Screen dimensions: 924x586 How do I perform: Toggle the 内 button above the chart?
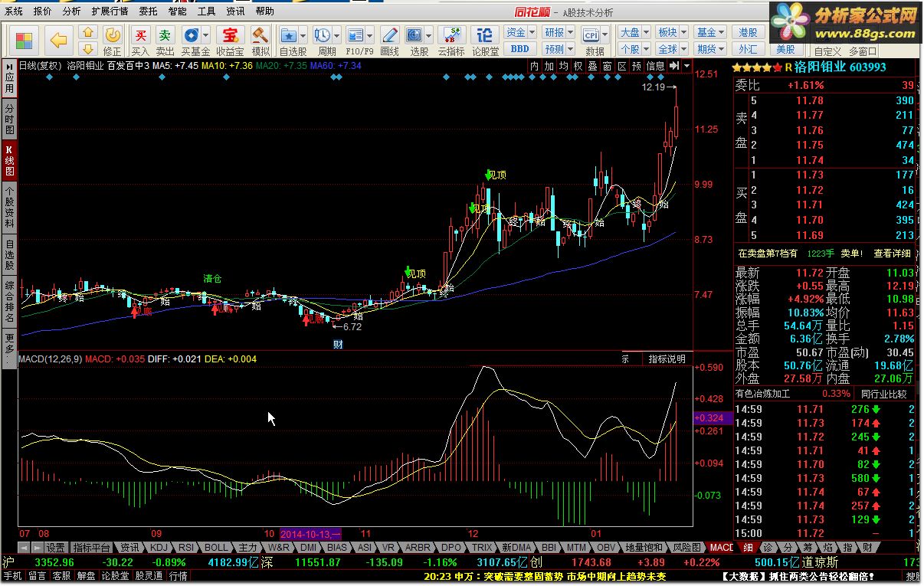[534, 66]
